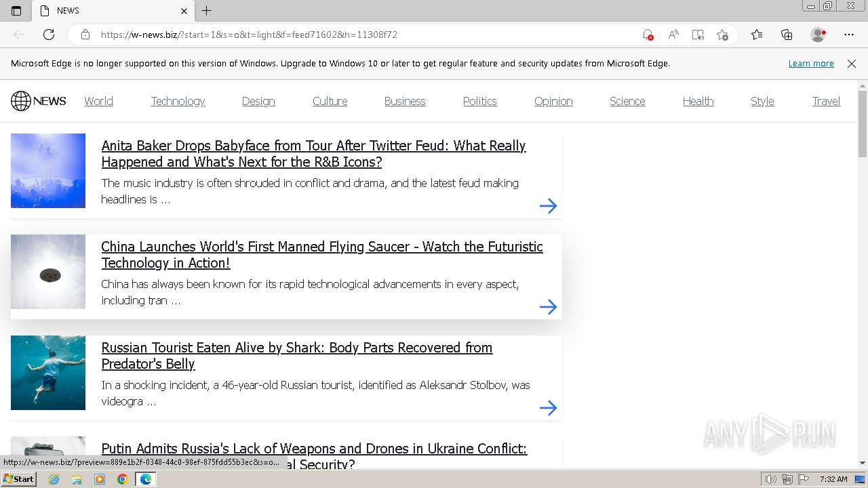Open the Politics section
Image resolution: width=868 pixels, height=488 pixels.
click(x=480, y=101)
